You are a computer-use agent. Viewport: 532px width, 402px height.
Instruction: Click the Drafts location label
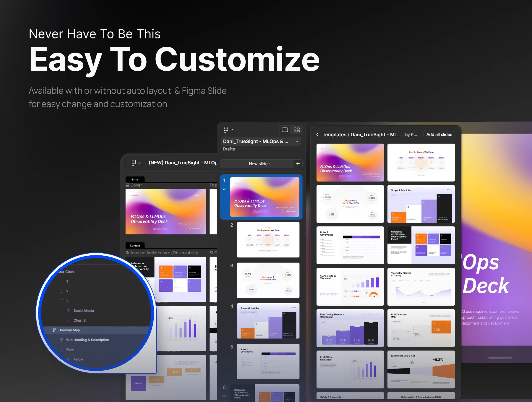229,149
